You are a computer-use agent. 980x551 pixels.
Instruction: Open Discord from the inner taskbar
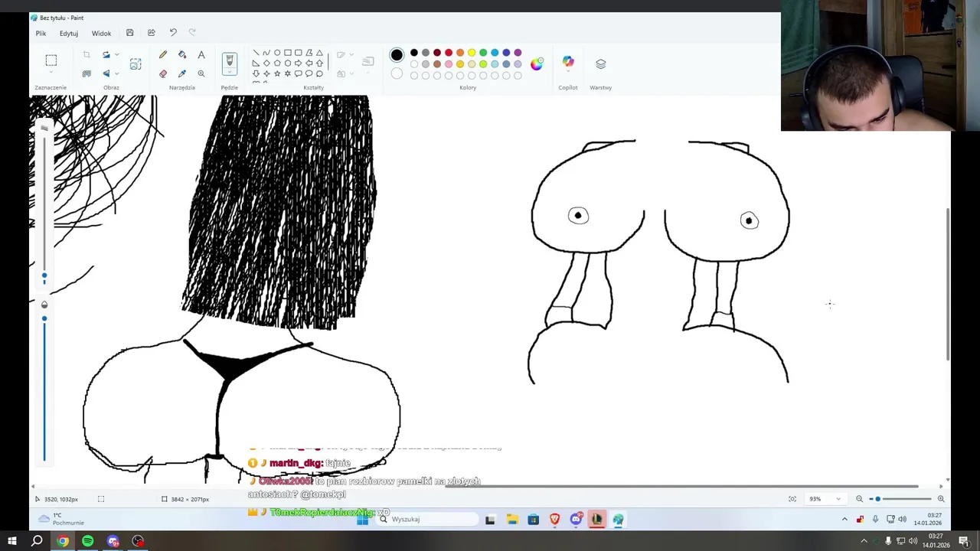[576, 520]
